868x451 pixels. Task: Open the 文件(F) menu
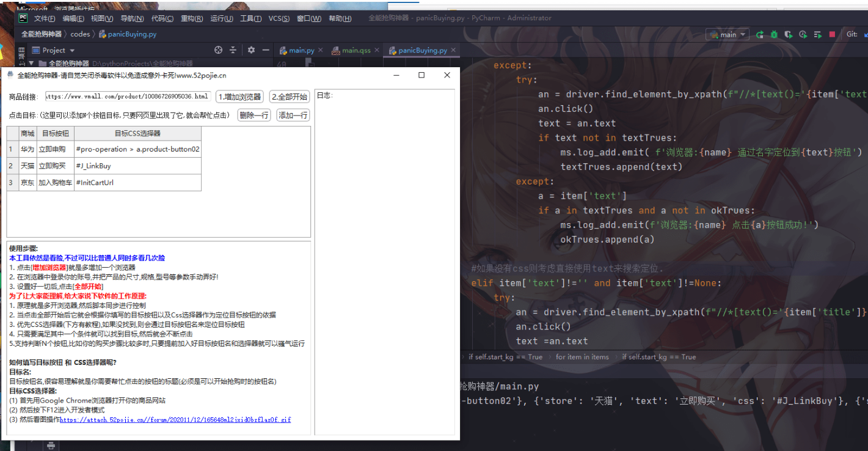point(45,18)
